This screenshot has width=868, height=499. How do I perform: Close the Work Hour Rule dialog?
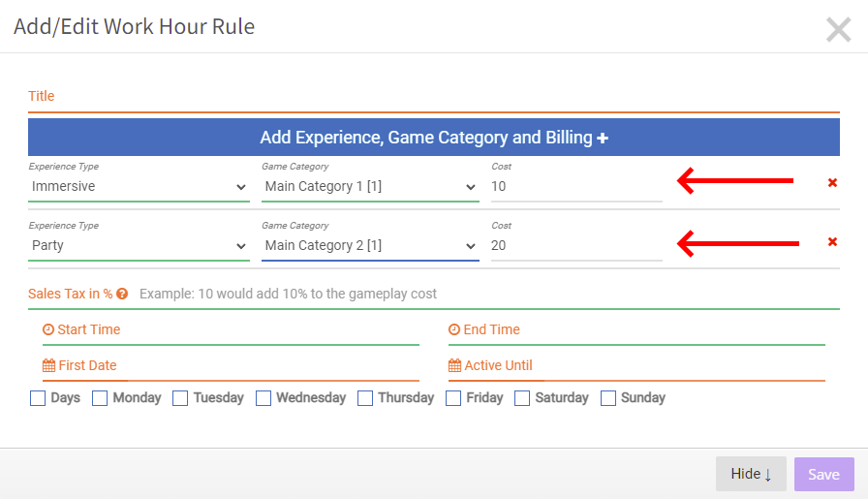[x=839, y=29]
